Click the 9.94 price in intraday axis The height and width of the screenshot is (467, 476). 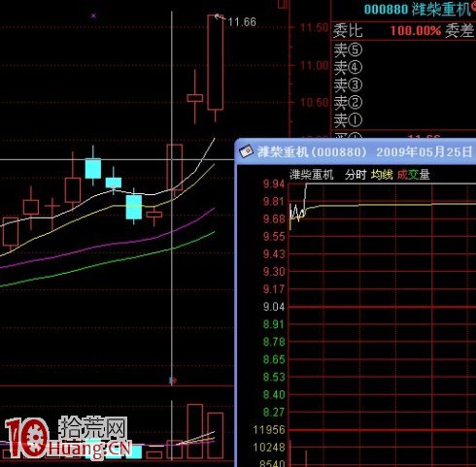pos(274,184)
